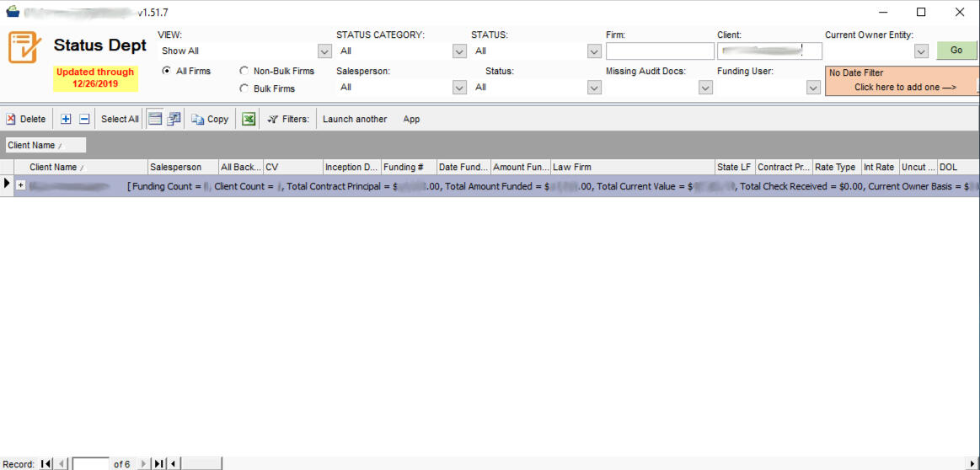
Task: Expand all groups with the plus icon
Action: coord(67,120)
